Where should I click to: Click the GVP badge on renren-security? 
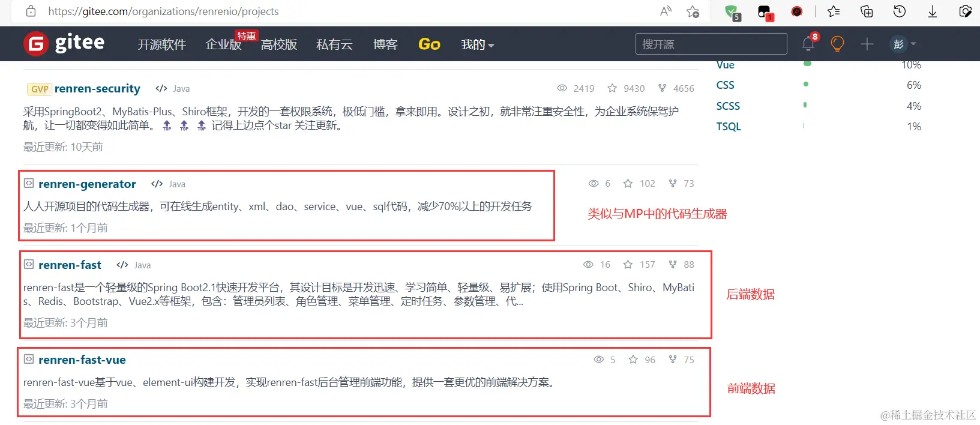coord(39,89)
